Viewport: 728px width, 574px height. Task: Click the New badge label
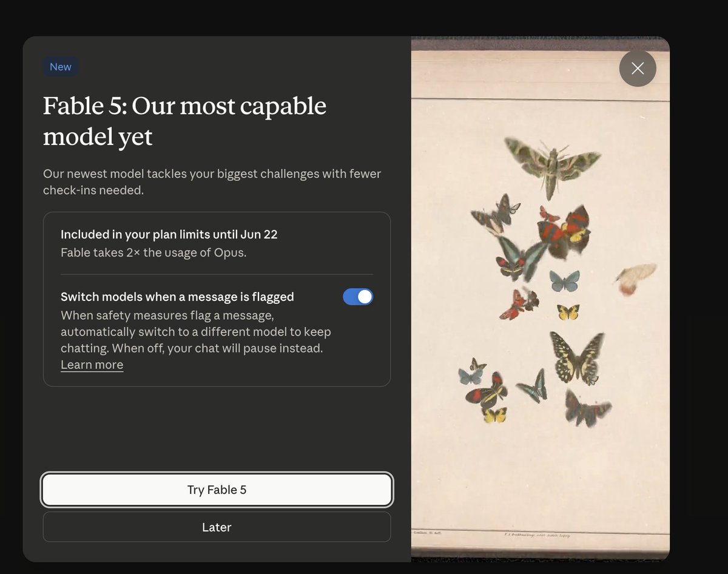[61, 67]
